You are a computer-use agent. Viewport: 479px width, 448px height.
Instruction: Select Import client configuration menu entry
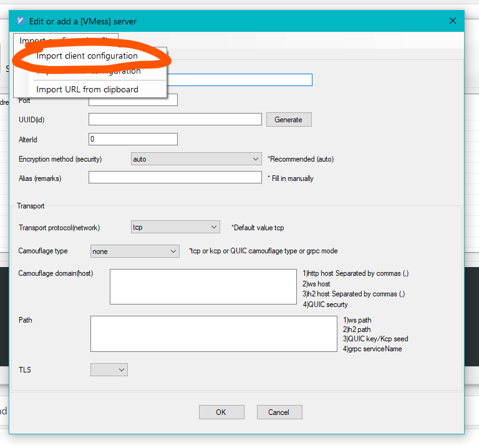click(87, 56)
